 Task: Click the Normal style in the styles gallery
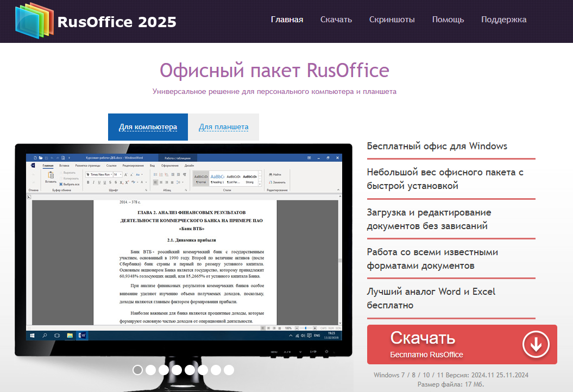coord(201,179)
